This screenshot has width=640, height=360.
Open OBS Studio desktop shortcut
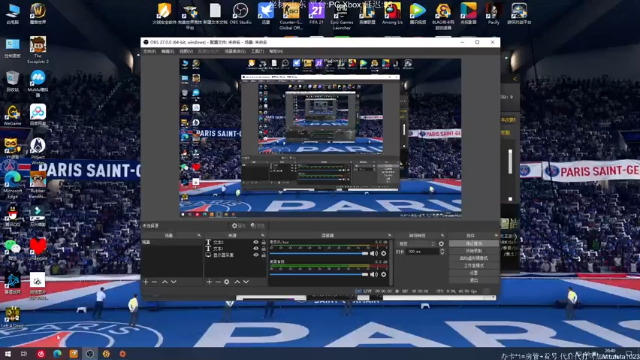[x=240, y=13]
